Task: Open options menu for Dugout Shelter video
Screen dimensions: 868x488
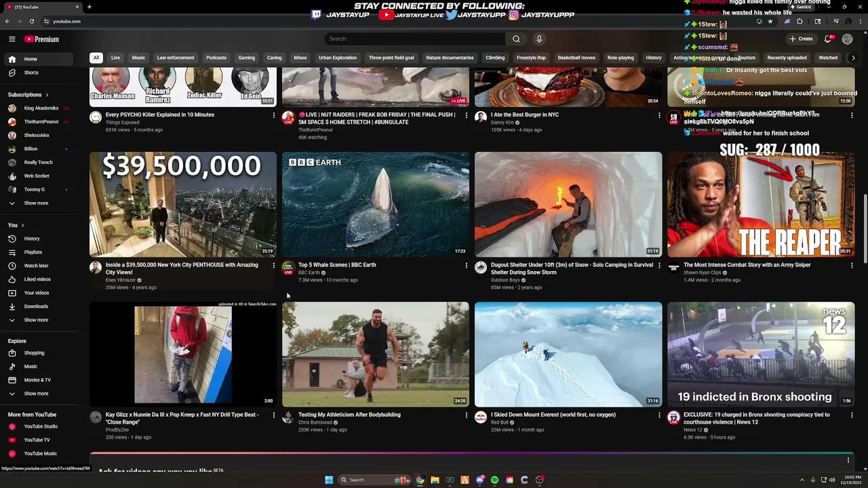Action: [x=658, y=266]
